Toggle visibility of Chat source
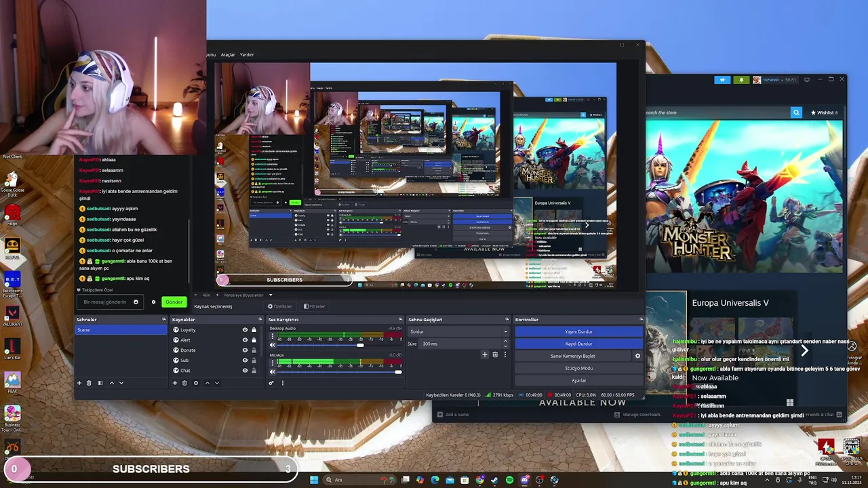868x488 pixels. click(x=245, y=371)
